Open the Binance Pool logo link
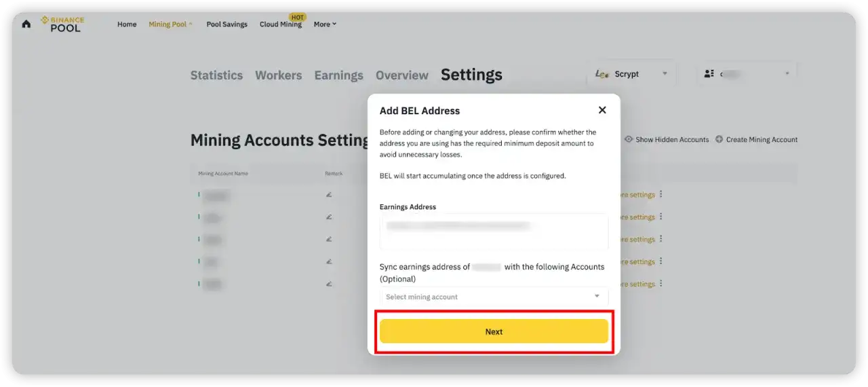Screen dimensions: 868x387 62,24
